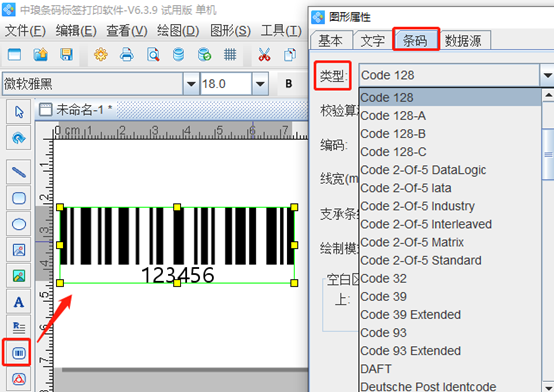The height and width of the screenshot is (392, 554).
Task: Click the database with checkmark icon
Action: pyautogui.click(x=205, y=55)
